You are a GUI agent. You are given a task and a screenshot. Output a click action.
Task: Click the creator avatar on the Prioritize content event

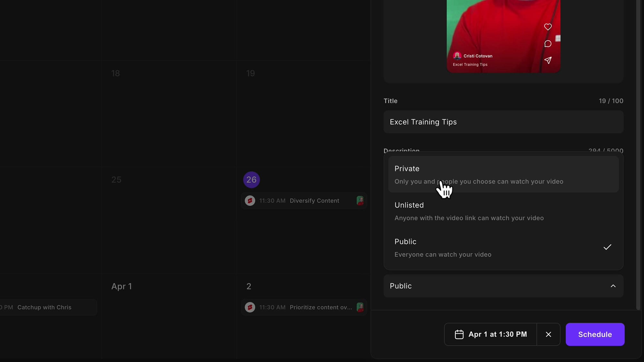point(360,307)
